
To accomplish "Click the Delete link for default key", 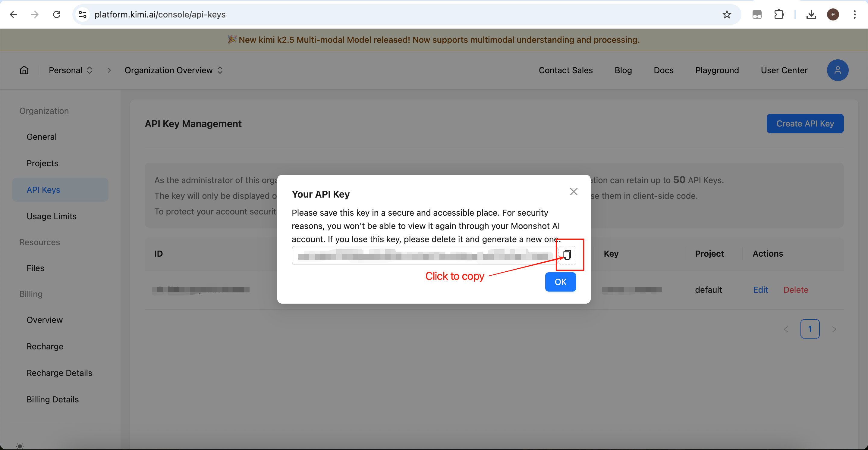I will (x=795, y=290).
